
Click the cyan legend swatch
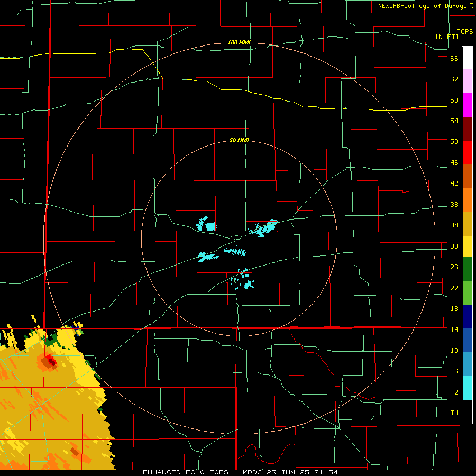pos(467,388)
